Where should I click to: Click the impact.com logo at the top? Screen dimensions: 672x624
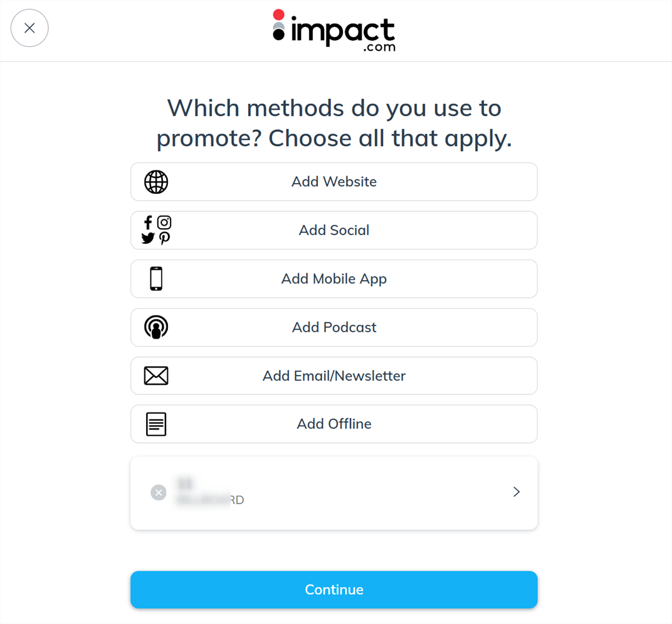pyautogui.click(x=334, y=31)
